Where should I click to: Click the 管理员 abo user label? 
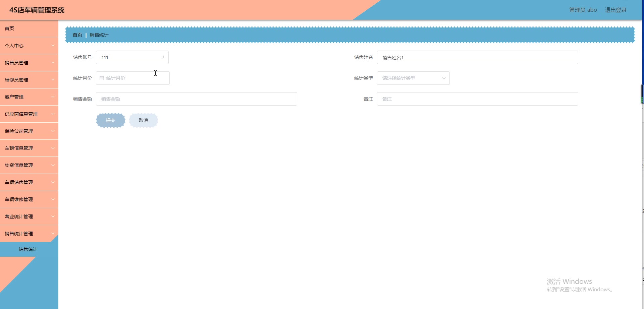583,10
